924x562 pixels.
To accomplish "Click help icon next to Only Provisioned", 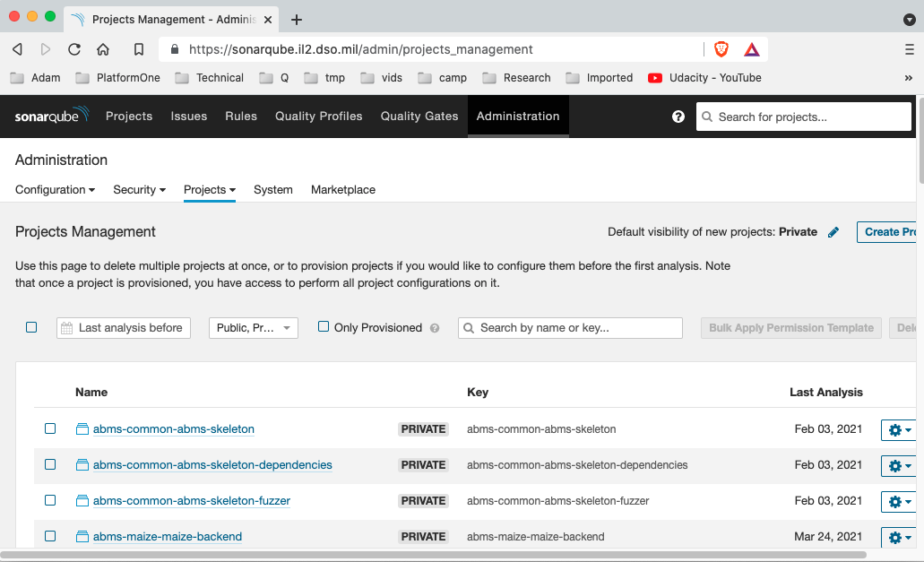I will [435, 328].
